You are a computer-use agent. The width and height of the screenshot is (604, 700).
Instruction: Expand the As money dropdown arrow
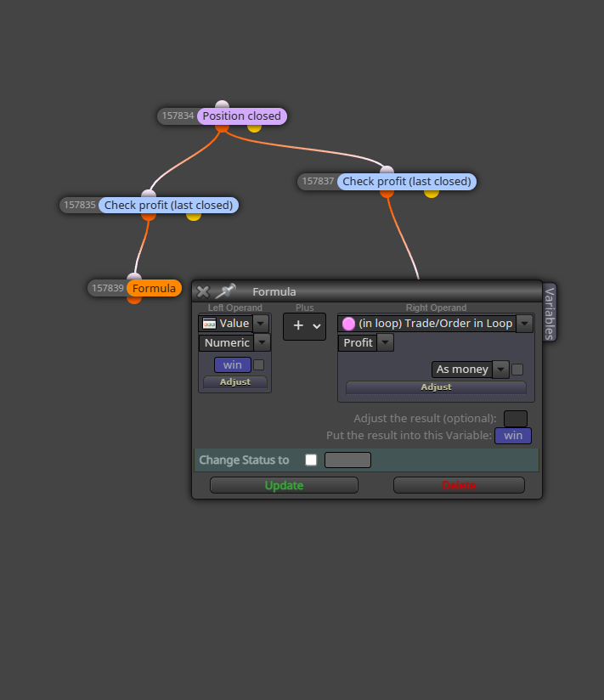point(501,370)
